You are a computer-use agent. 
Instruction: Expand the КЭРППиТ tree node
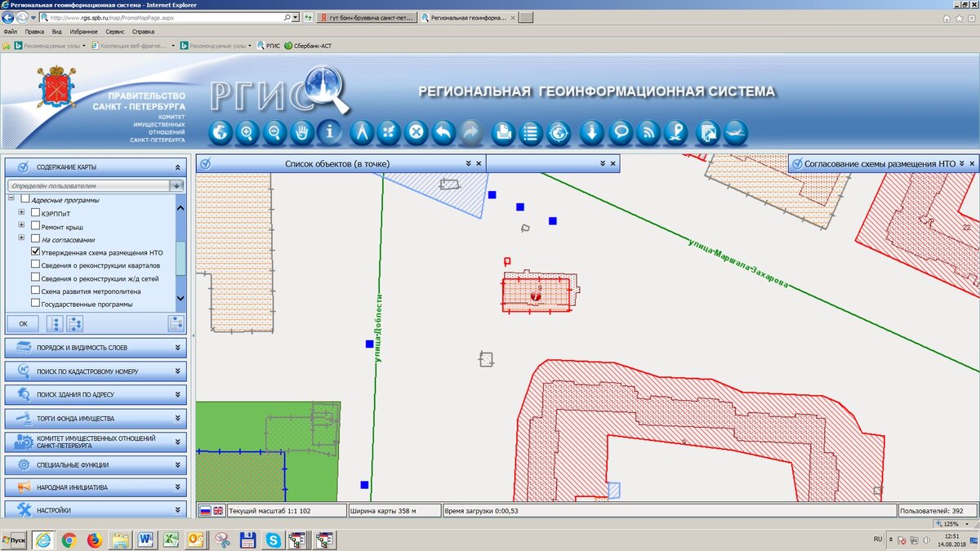(22, 212)
